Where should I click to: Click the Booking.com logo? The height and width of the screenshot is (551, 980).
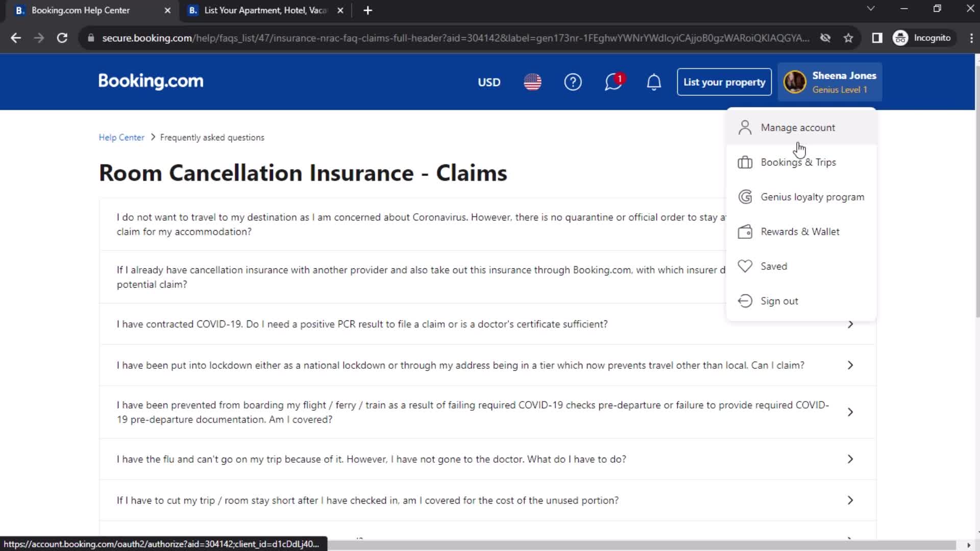tap(151, 81)
